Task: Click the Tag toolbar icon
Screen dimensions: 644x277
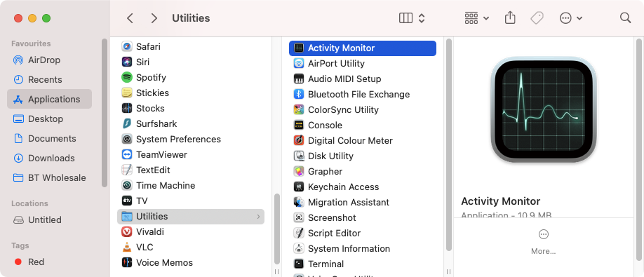Action: 537,18
